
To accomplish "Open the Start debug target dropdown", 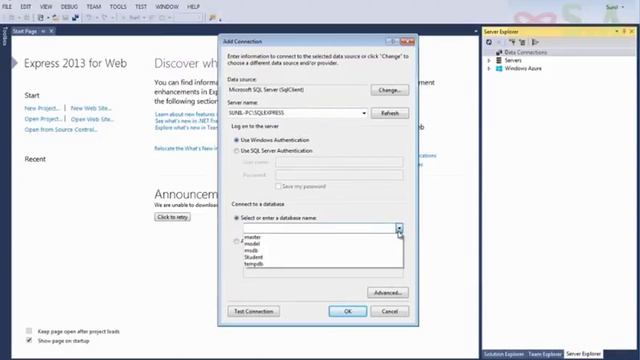I will click(x=144, y=18).
